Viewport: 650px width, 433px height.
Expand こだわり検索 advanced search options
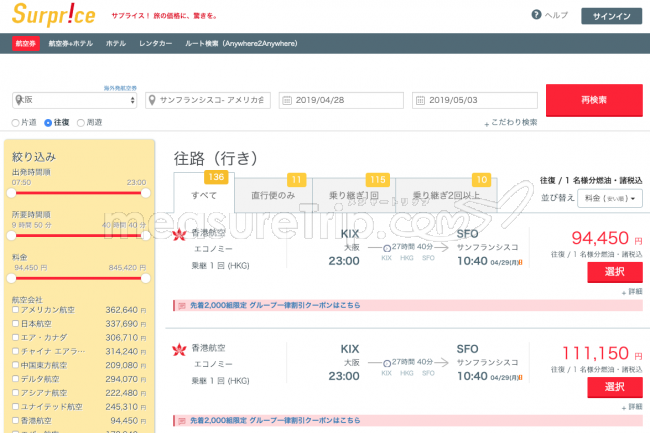[511, 123]
